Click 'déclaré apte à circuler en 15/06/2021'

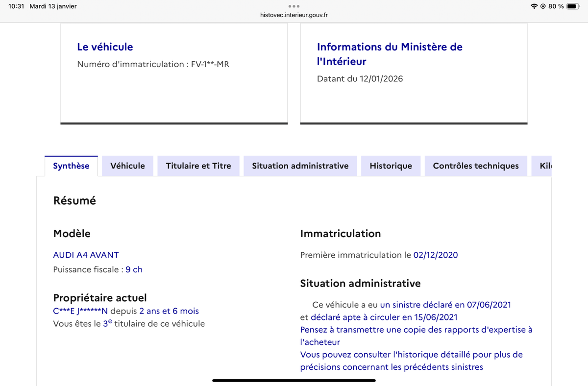384,317
